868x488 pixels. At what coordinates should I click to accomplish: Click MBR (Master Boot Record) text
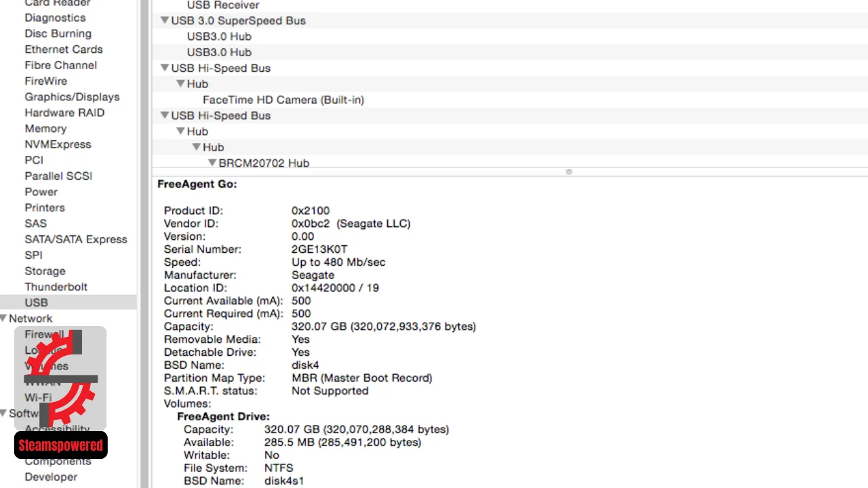(361, 378)
